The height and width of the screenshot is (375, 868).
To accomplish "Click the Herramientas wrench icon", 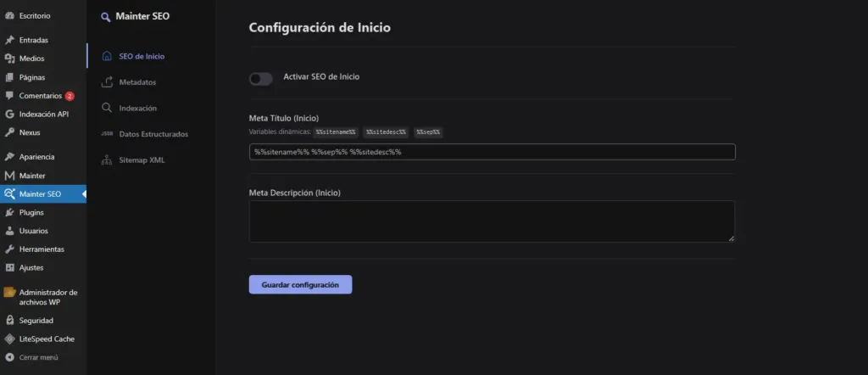I will tap(9, 249).
